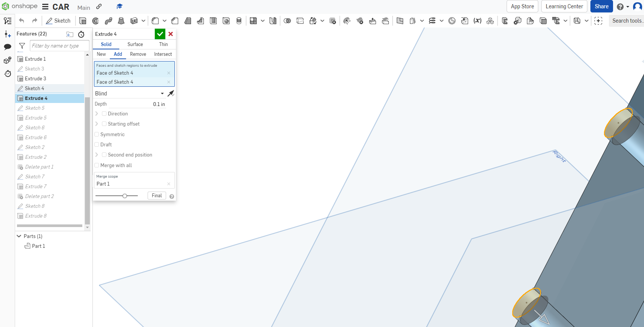This screenshot has height=327, width=644.
Task: Open the Variable (x) tool
Action: click(478, 21)
